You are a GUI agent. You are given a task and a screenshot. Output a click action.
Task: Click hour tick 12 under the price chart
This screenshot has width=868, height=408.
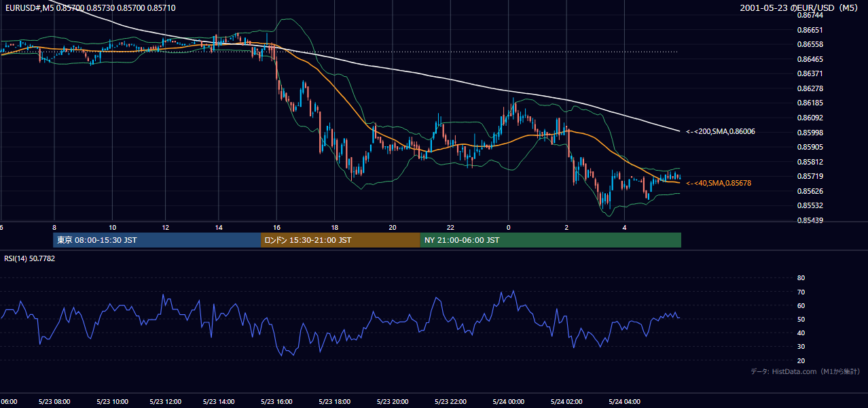coord(165,227)
